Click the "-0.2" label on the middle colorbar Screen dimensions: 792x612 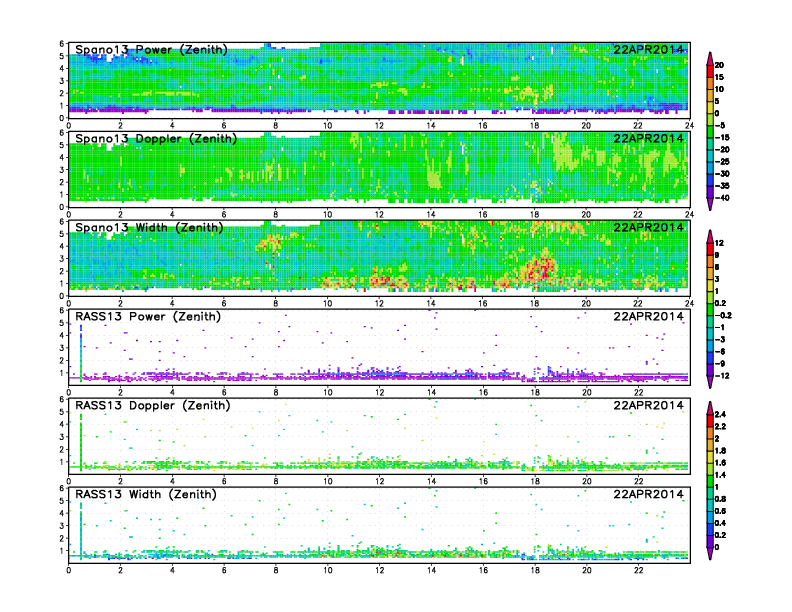[723, 315]
